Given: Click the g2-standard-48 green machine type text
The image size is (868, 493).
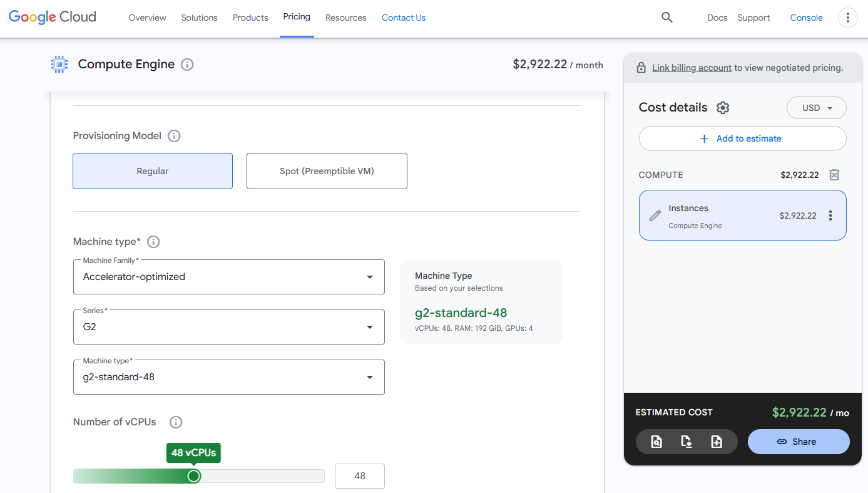Looking at the screenshot, I should pyautogui.click(x=461, y=313).
